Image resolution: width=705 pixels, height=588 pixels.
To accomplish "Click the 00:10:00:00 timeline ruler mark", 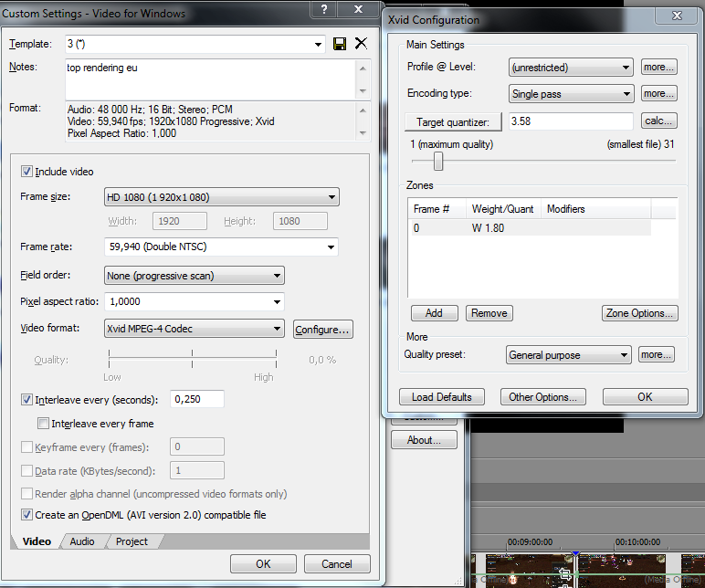I will click(637, 542).
